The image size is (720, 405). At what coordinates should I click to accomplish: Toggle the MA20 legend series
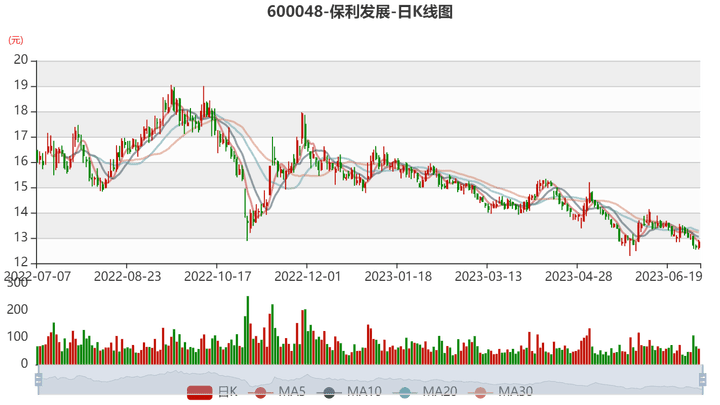click(x=425, y=392)
